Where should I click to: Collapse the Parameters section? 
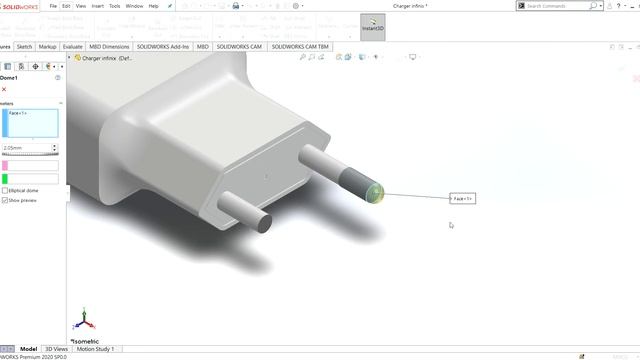[x=61, y=104]
